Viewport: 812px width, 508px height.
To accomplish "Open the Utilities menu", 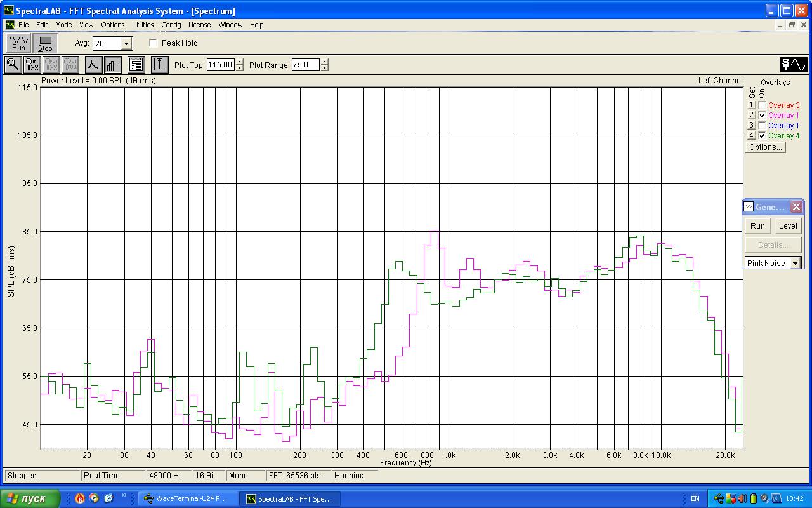I will [x=143, y=25].
